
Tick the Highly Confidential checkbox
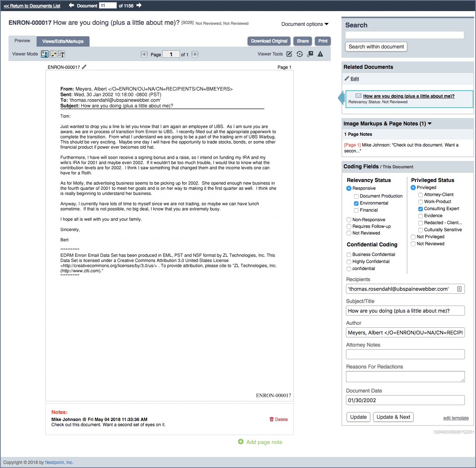click(349, 262)
